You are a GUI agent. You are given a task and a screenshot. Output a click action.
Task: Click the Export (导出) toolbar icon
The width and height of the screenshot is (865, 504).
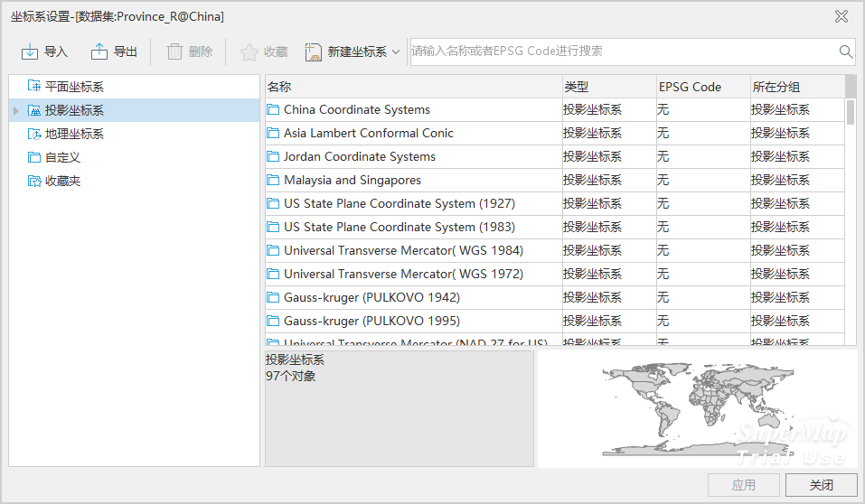click(99, 51)
